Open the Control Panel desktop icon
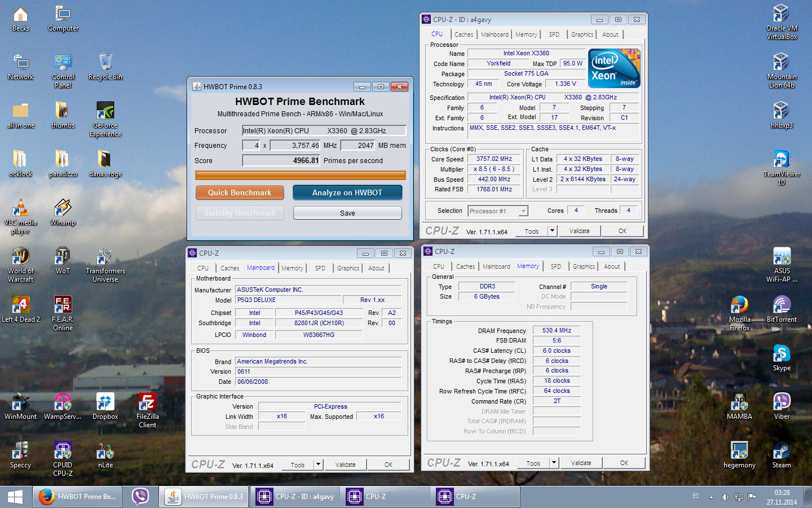 [x=63, y=71]
